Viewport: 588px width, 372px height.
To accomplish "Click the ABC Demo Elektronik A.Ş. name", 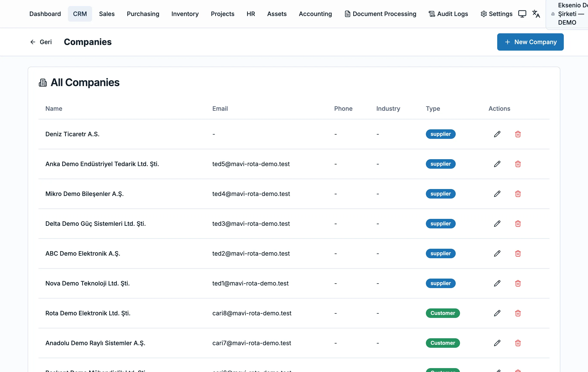I will click(x=83, y=253).
